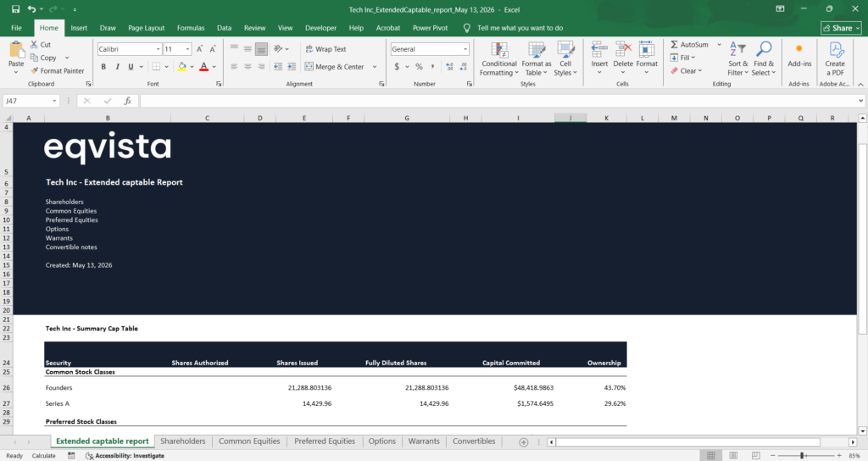The height and width of the screenshot is (461, 868).
Task: Increase Decimal places
Action: click(x=449, y=66)
